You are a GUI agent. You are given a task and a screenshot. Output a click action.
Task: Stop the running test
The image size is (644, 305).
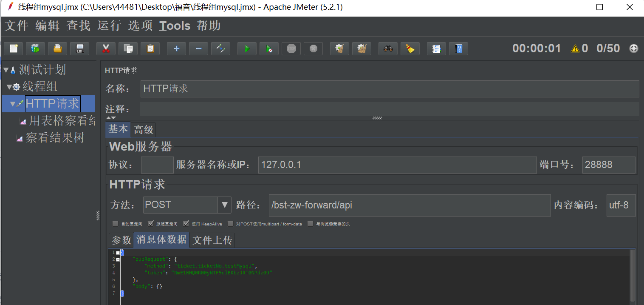(x=291, y=48)
